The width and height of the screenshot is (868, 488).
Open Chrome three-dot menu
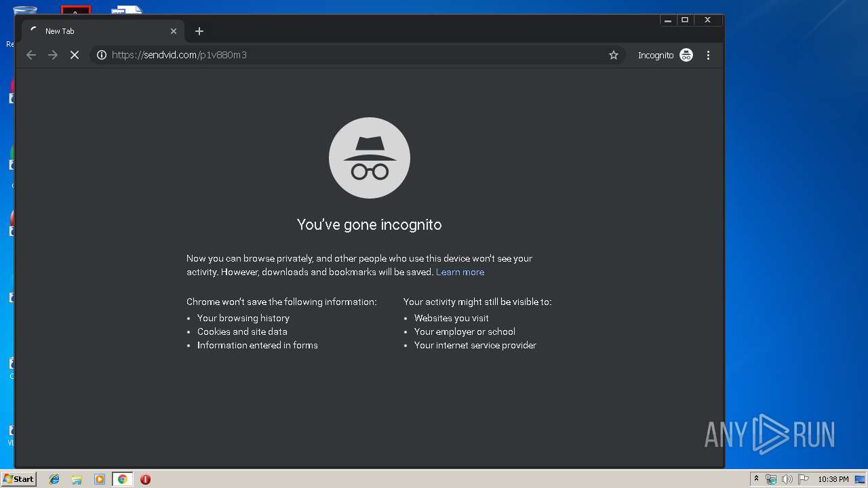(708, 55)
